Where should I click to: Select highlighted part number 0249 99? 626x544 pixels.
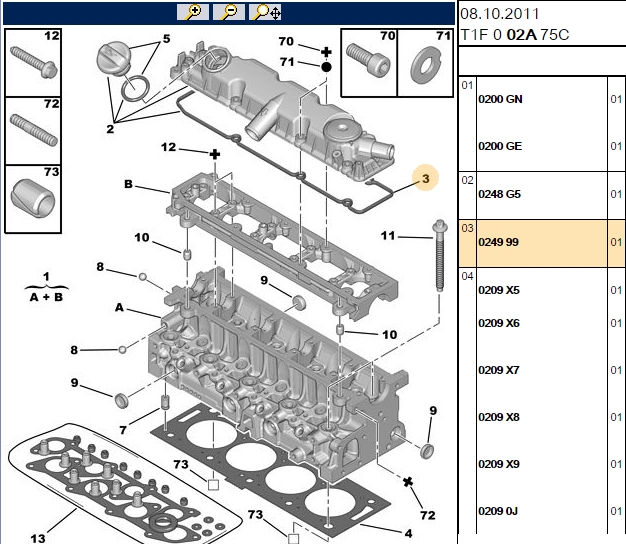[498, 242]
